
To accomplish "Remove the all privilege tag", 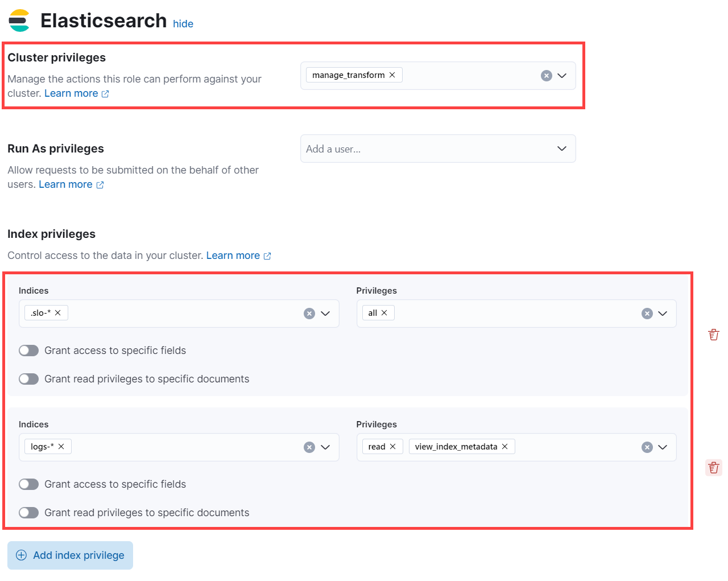I will (385, 312).
